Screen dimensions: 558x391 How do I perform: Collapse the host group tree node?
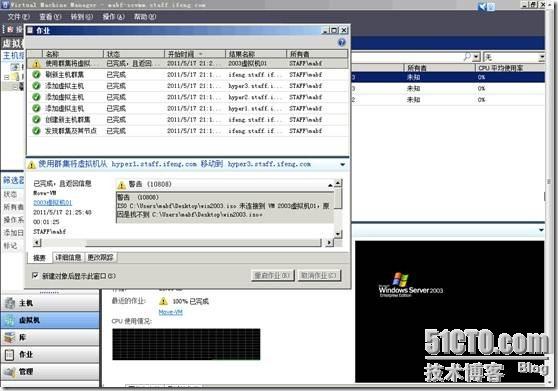click(x=6, y=77)
